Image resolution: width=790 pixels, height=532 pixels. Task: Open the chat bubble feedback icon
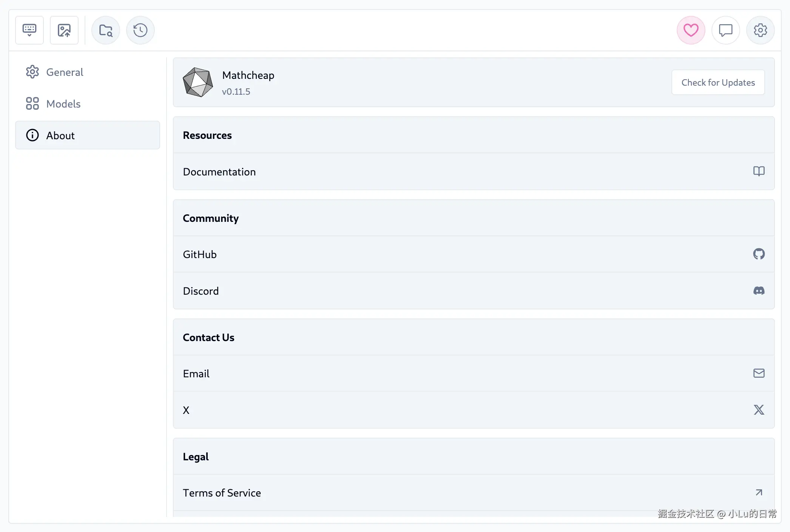click(725, 30)
